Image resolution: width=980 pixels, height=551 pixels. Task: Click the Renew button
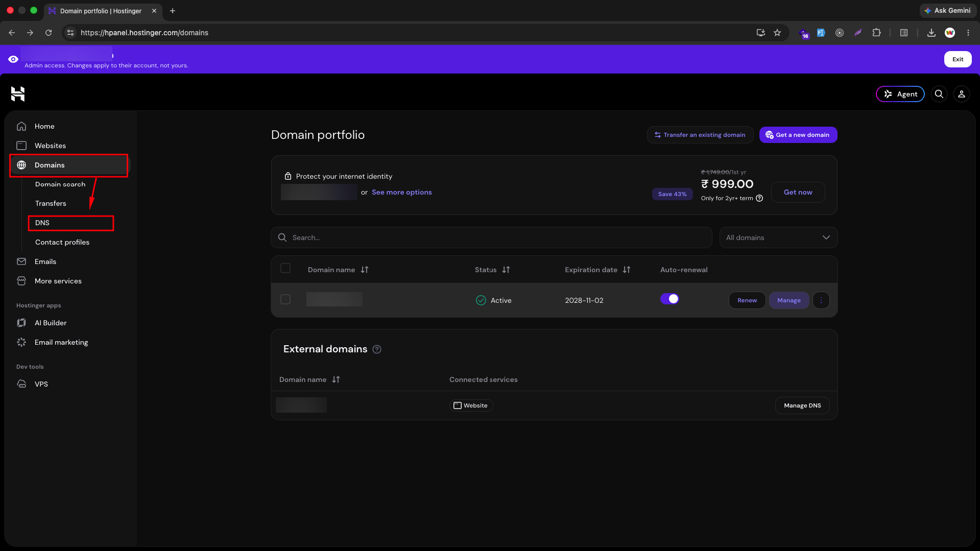(x=747, y=300)
